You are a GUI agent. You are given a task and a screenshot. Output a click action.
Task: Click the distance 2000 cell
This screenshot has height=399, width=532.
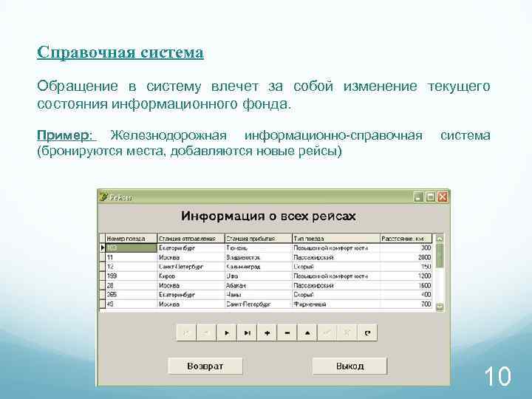pyautogui.click(x=406, y=258)
